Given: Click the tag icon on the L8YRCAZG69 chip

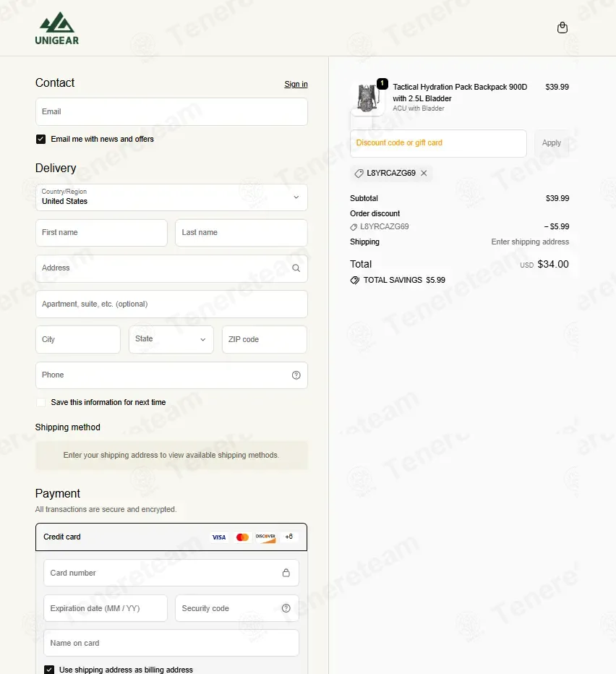Looking at the screenshot, I should [x=359, y=174].
